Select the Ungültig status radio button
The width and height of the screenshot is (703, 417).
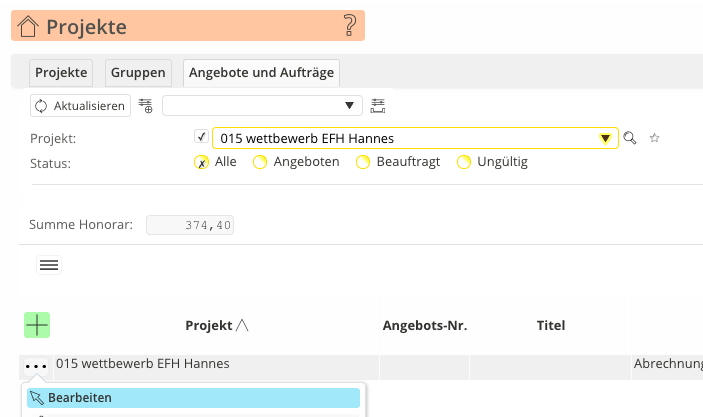coord(464,162)
